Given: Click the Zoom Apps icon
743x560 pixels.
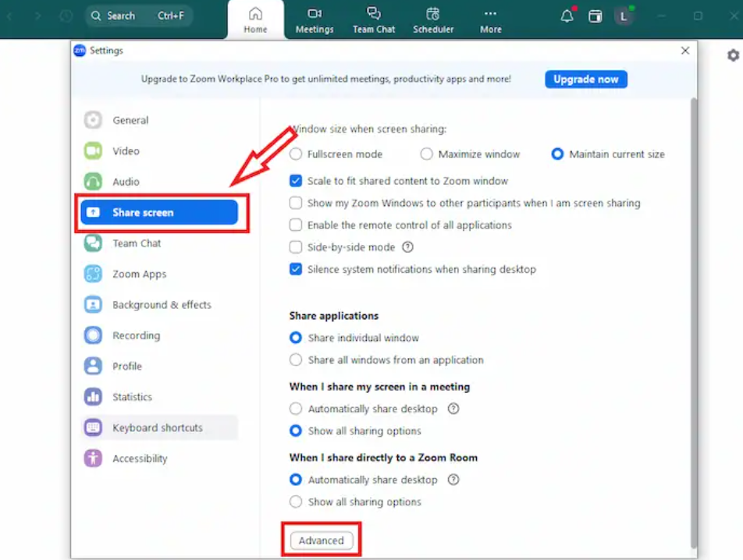Looking at the screenshot, I should 93,274.
